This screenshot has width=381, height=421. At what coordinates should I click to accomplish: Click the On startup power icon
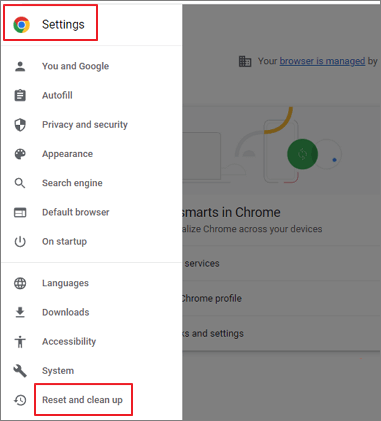pyautogui.click(x=20, y=242)
